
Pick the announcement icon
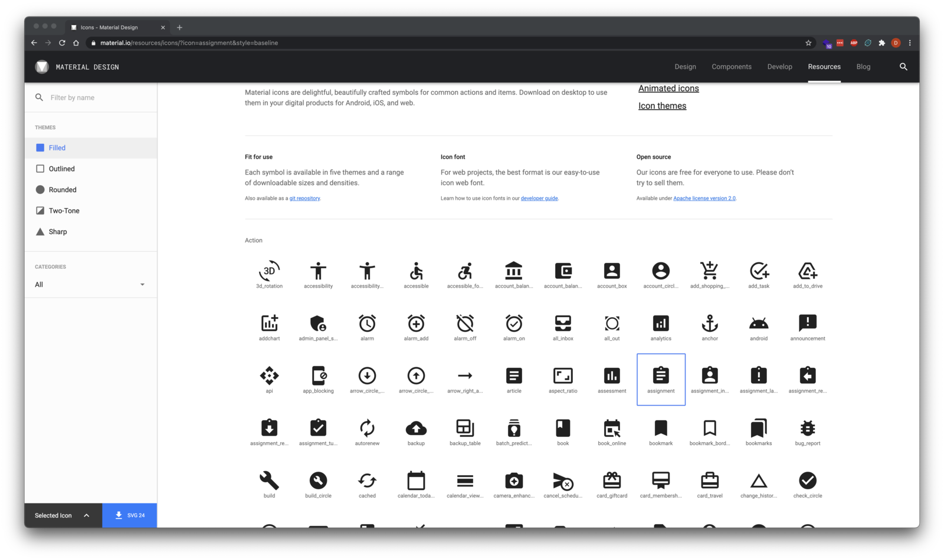808,323
